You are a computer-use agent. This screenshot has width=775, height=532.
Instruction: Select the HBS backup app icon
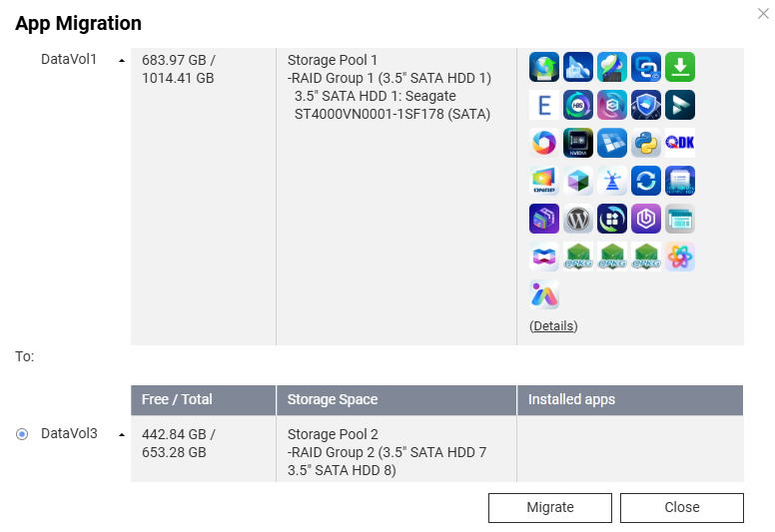tap(577, 105)
